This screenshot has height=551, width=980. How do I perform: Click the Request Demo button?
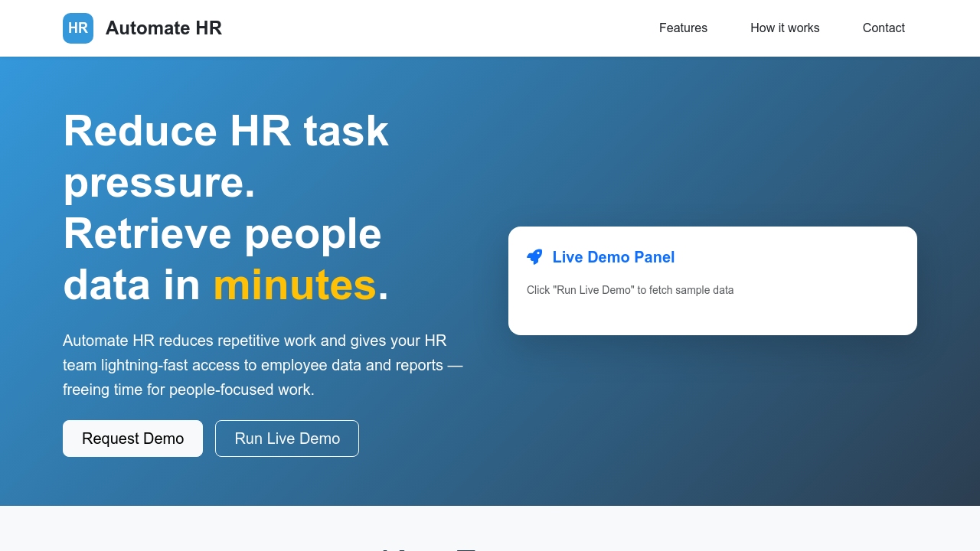132,438
